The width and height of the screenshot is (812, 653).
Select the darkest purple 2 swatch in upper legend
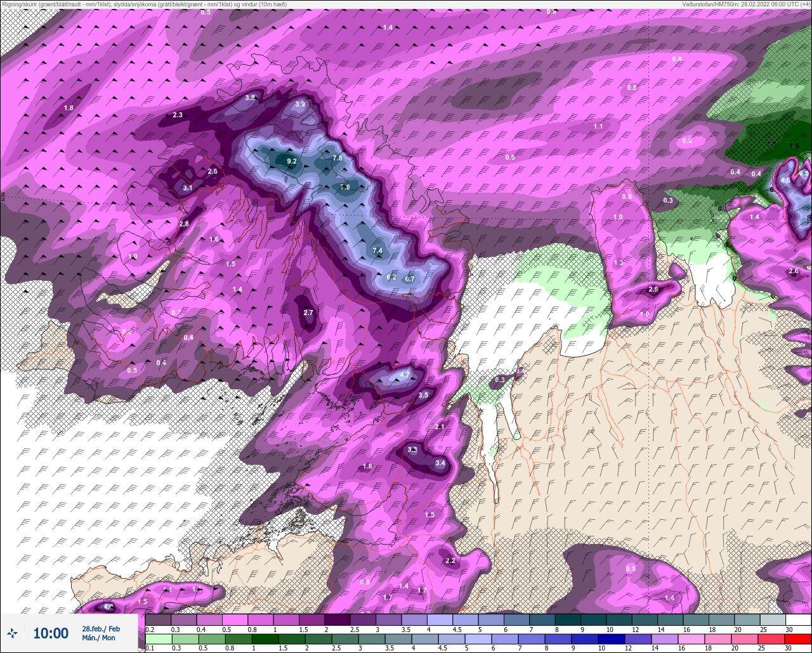(x=337, y=619)
